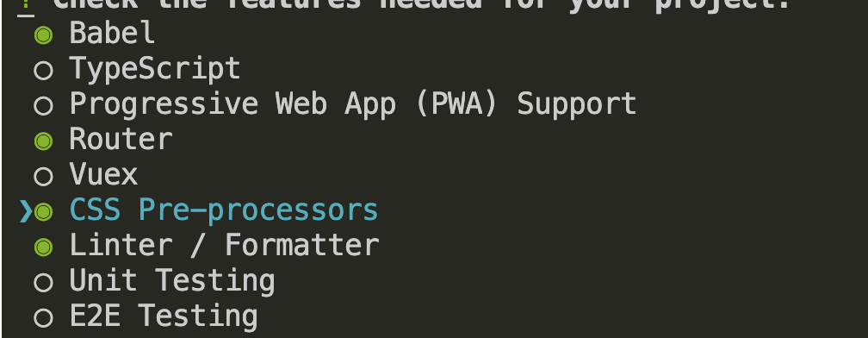
Task: Click the highlighted CSS Pre-processors text
Action: click(224, 210)
